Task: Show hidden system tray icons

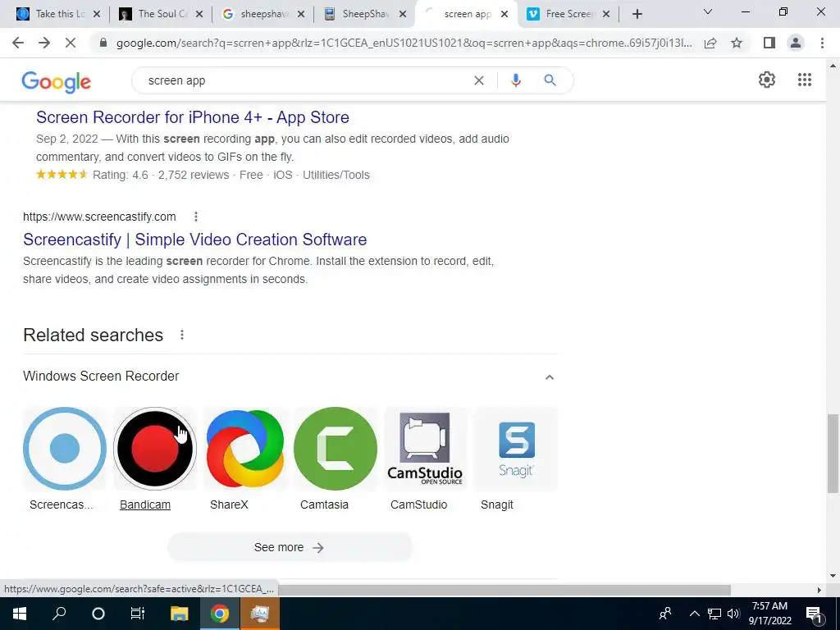Action: pos(694,614)
